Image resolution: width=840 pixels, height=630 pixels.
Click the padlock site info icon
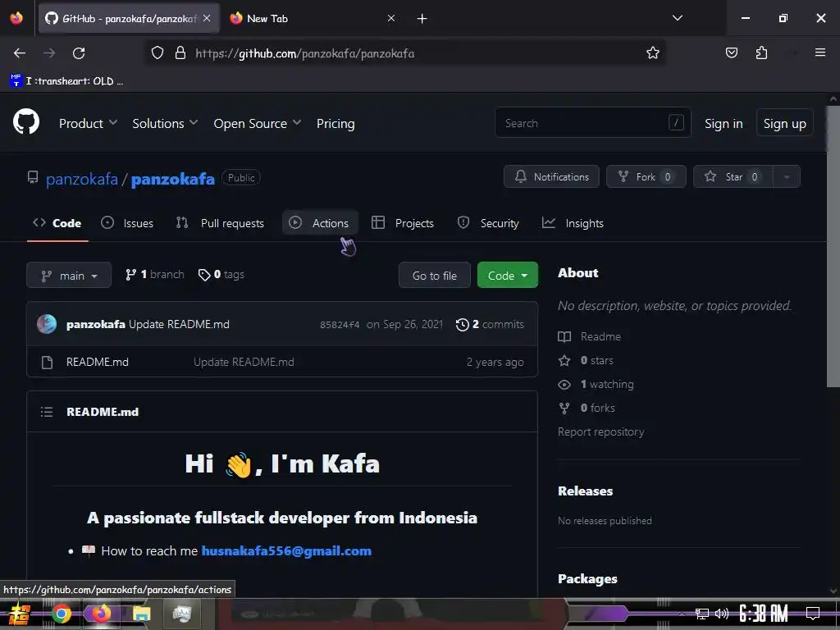click(x=180, y=53)
